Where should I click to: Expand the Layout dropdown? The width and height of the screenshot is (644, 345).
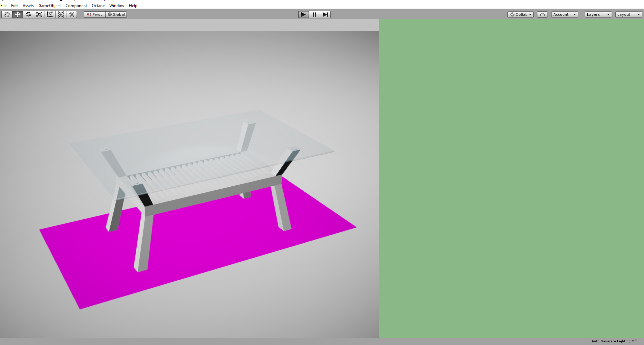click(x=629, y=14)
